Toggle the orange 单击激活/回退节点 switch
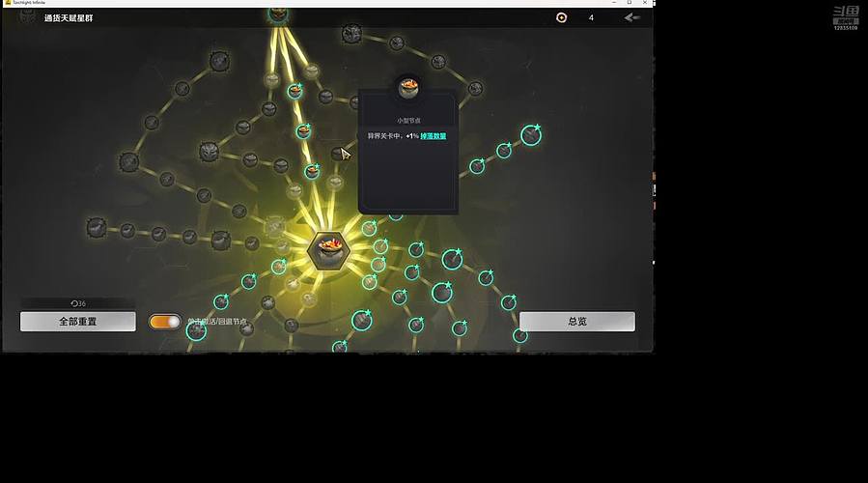 [165, 321]
